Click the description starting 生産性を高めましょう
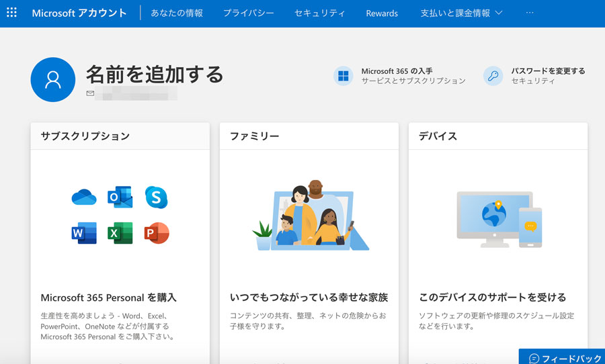605x364 pixels. [x=108, y=326]
